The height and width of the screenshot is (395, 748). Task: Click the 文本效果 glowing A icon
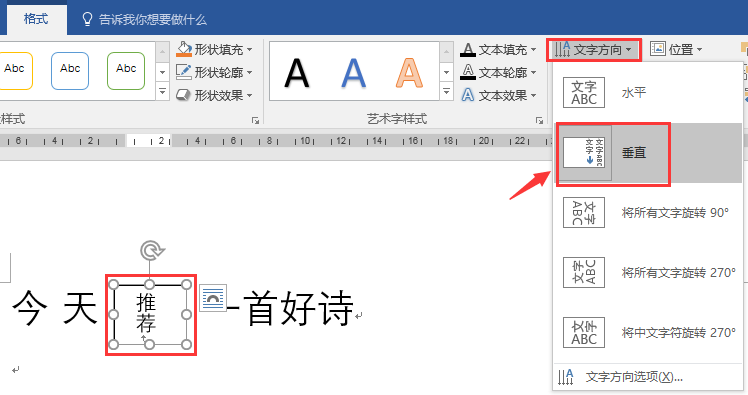click(468, 95)
